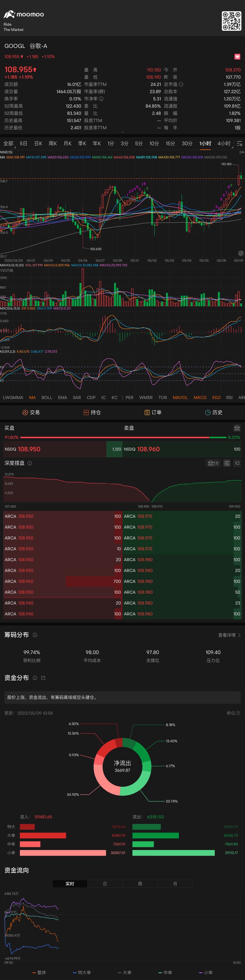Toggle KDJ indicator
The image size is (245, 980).
tap(216, 397)
